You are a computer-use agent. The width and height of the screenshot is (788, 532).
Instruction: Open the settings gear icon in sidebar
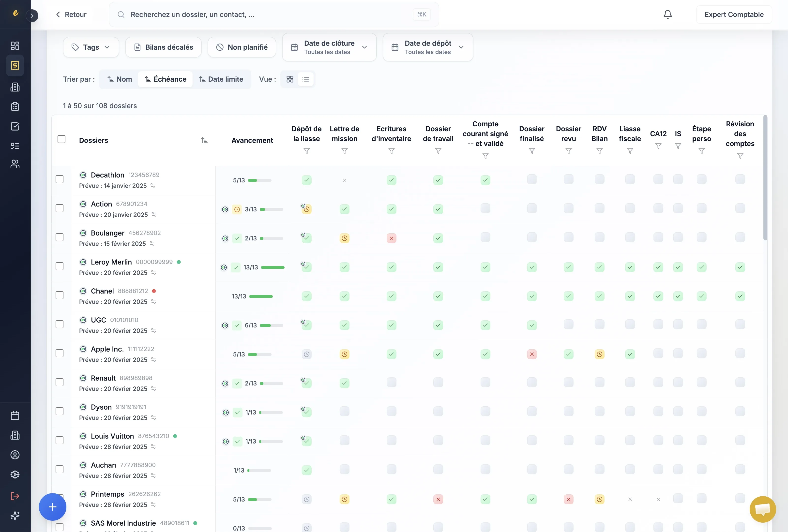click(x=15, y=474)
